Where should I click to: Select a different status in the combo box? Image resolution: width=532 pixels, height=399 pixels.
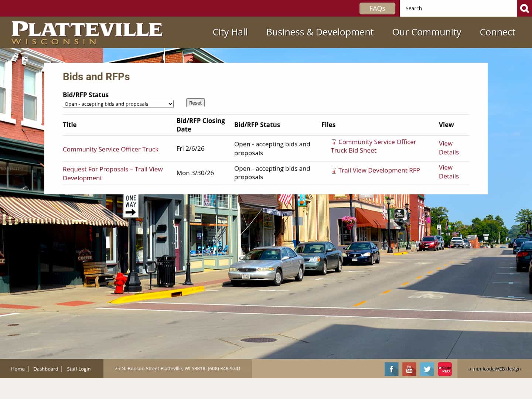pyautogui.click(x=118, y=104)
